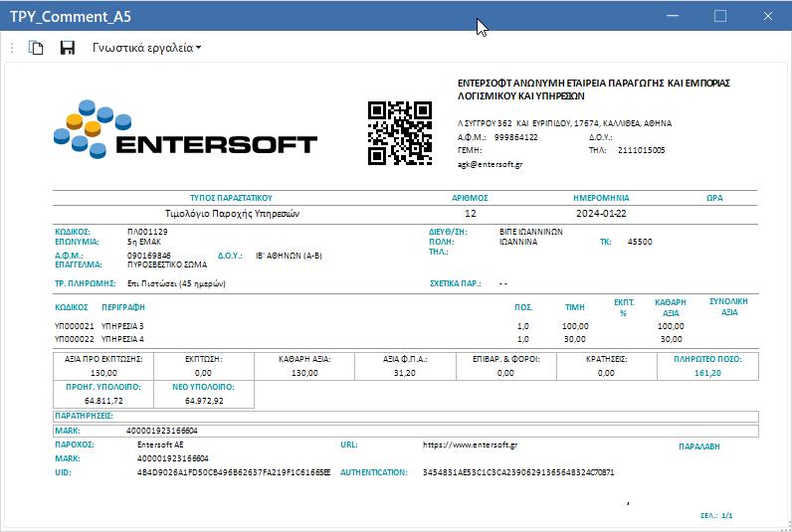Close the TPY_Comment_A5 window
792x532 pixels.
tap(768, 16)
